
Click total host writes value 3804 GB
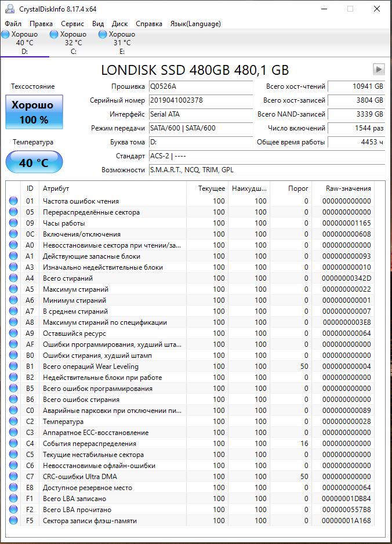(x=356, y=100)
